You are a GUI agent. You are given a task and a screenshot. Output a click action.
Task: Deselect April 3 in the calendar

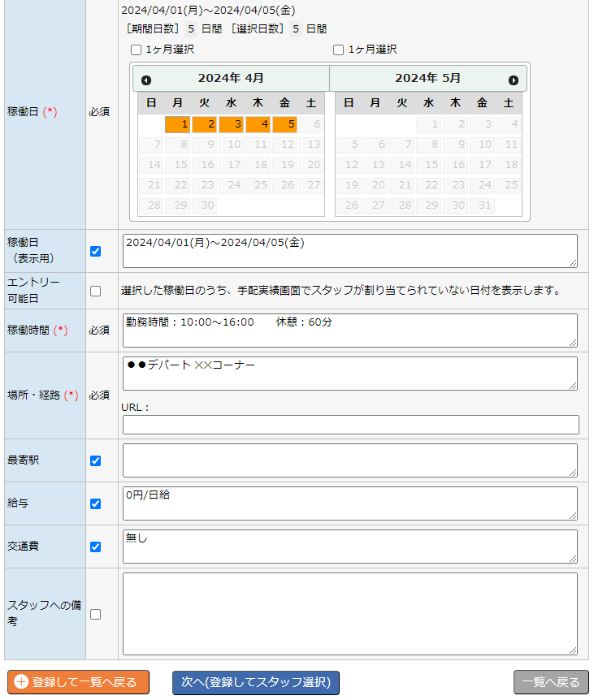(231, 124)
